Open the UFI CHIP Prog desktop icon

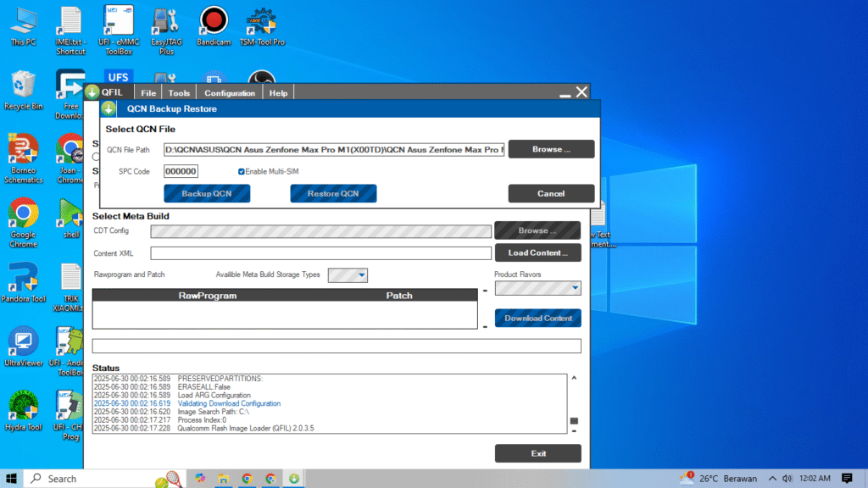(x=69, y=415)
